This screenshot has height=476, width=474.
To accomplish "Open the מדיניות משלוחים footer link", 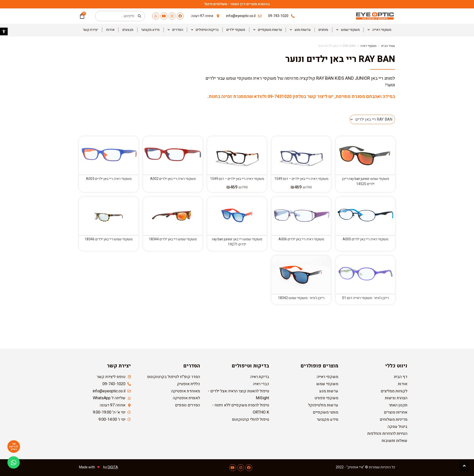I will (x=394, y=419).
